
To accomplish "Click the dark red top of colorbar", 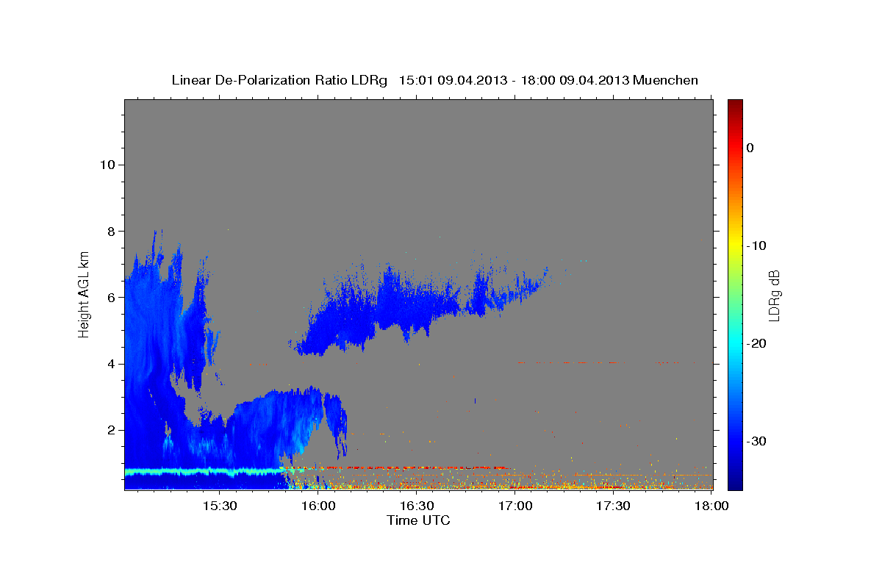I will coord(735,105).
